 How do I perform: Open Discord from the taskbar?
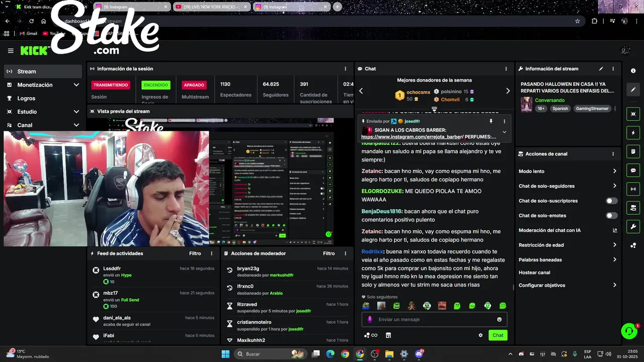pyautogui.click(x=419, y=354)
